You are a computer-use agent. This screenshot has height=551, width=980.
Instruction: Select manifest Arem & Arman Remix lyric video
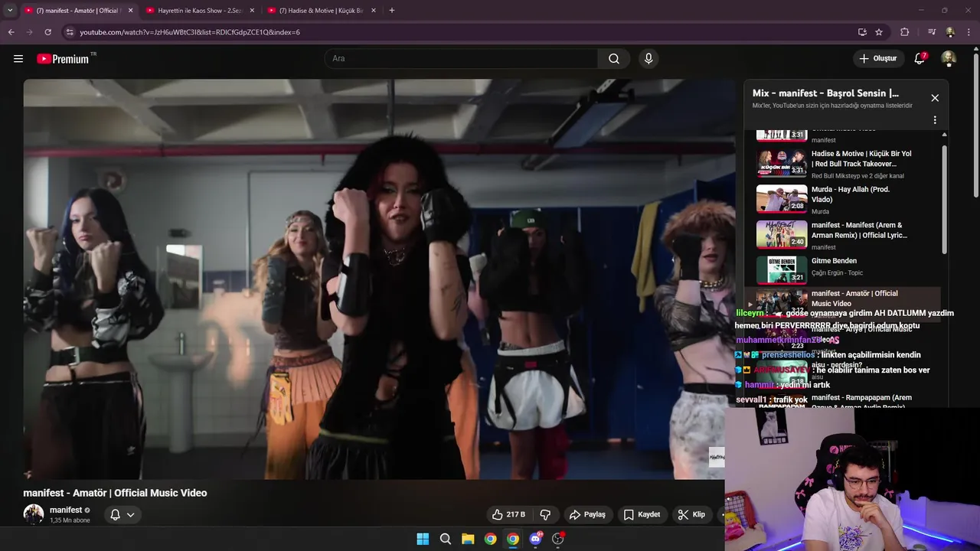842,235
